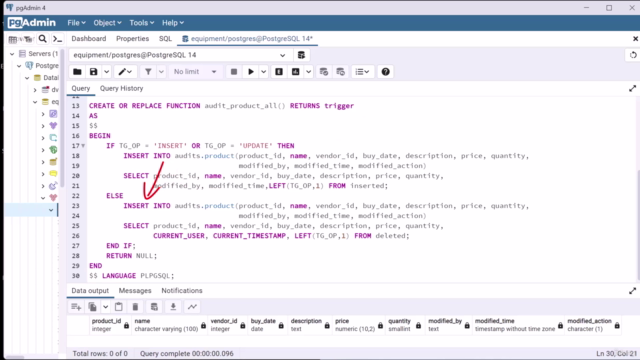
Task: Switch to the SQL tab
Action: pos(165,39)
